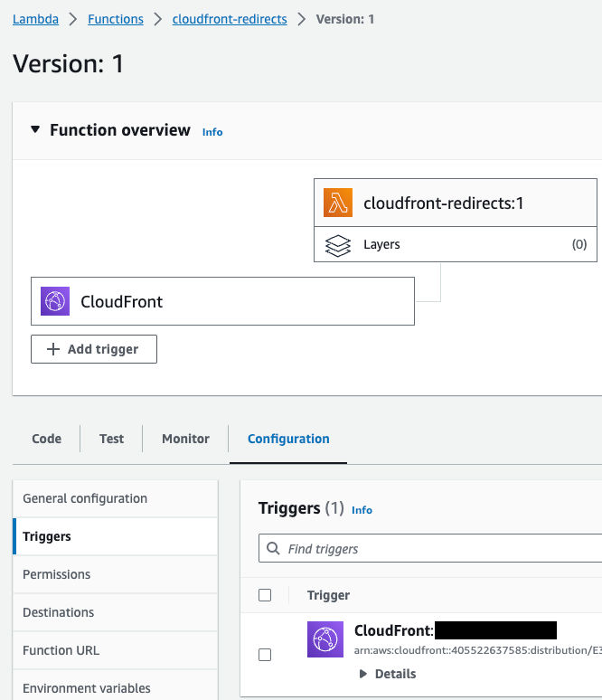The height and width of the screenshot is (700, 602).
Task: Collapse the Function overview section
Action: 35,130
